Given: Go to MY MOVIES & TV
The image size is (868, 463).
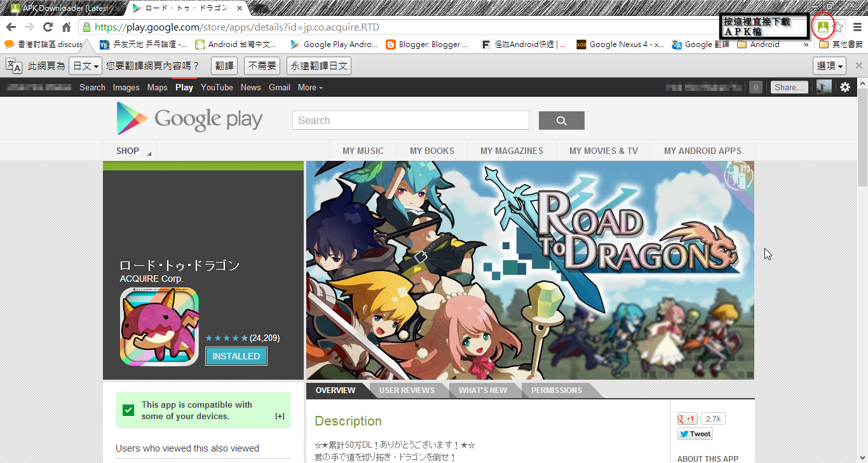Looking at the screenshot, I should (604, 151).
